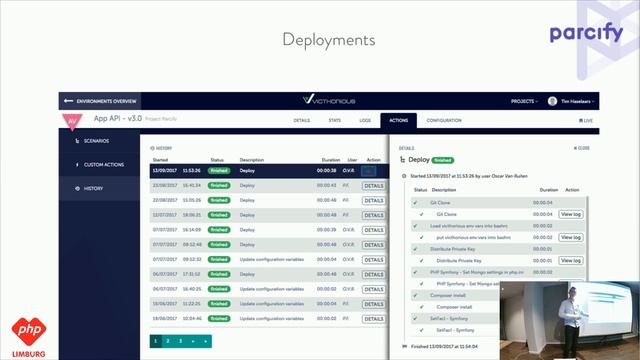Click the checkmark on Distribute Private Key group row
This screenshot has height=360, width=640.
tap(415, 249)
